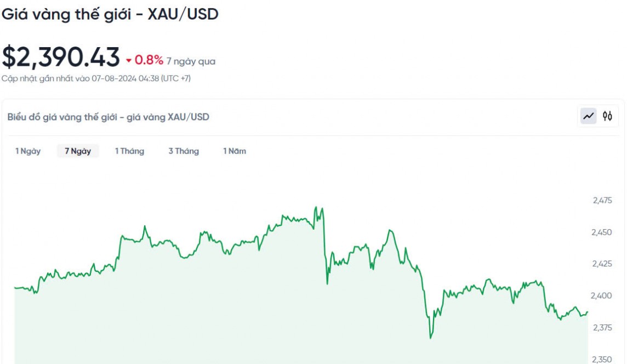Click the "Giá vàng thế giới - XAU/USD" heading

[110, 14]
